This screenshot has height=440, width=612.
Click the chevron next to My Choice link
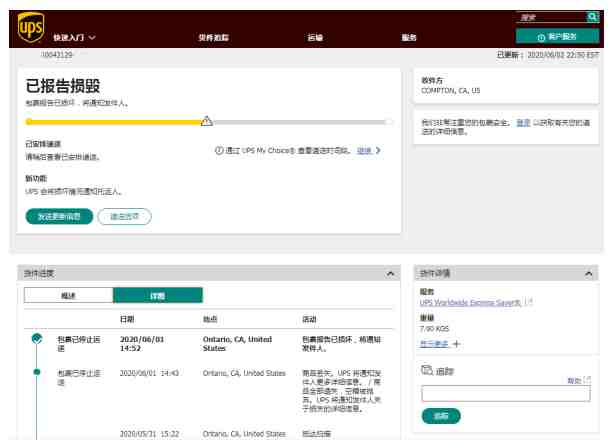(378, 150)
